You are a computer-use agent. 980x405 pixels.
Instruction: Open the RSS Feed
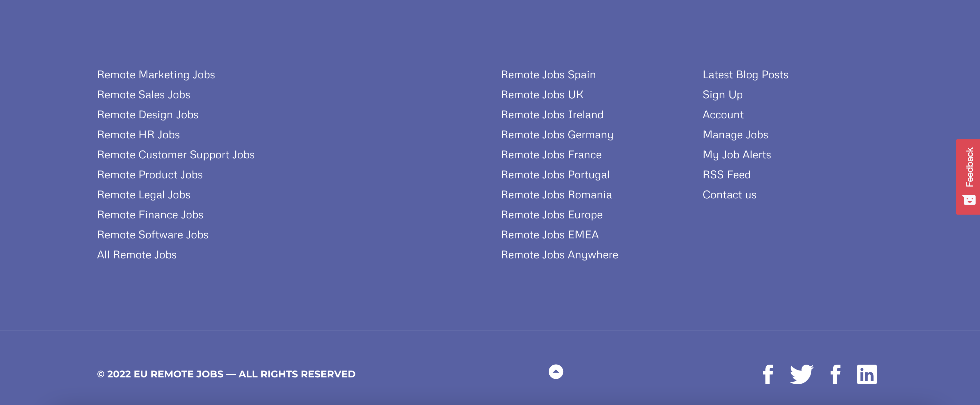tap(727, 175)
